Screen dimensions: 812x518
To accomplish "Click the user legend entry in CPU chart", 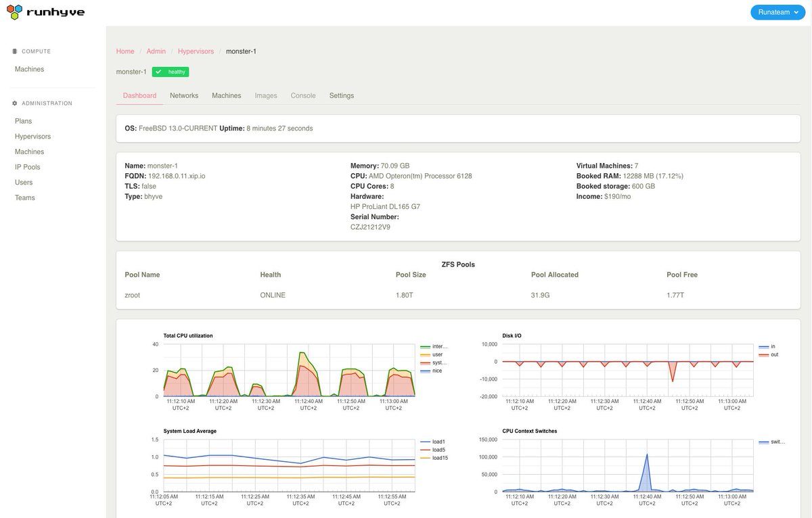I will click(432, 355).
